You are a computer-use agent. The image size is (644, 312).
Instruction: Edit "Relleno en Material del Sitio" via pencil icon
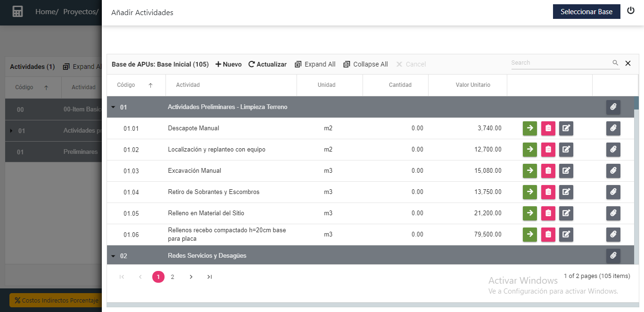566,213
